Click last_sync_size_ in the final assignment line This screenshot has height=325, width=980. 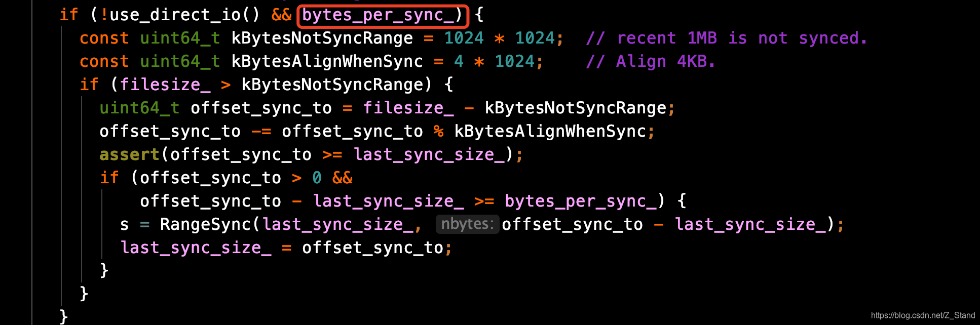(196, 248)
